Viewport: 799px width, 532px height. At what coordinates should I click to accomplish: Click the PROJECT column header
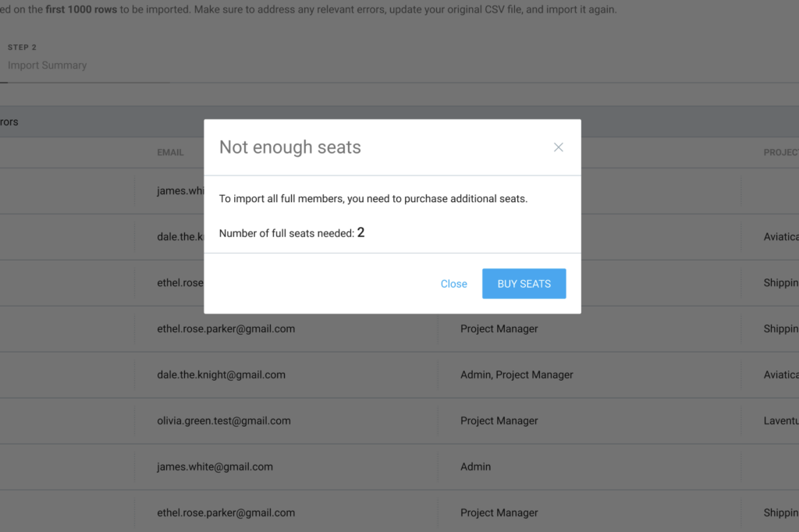[x=780, y=152]
